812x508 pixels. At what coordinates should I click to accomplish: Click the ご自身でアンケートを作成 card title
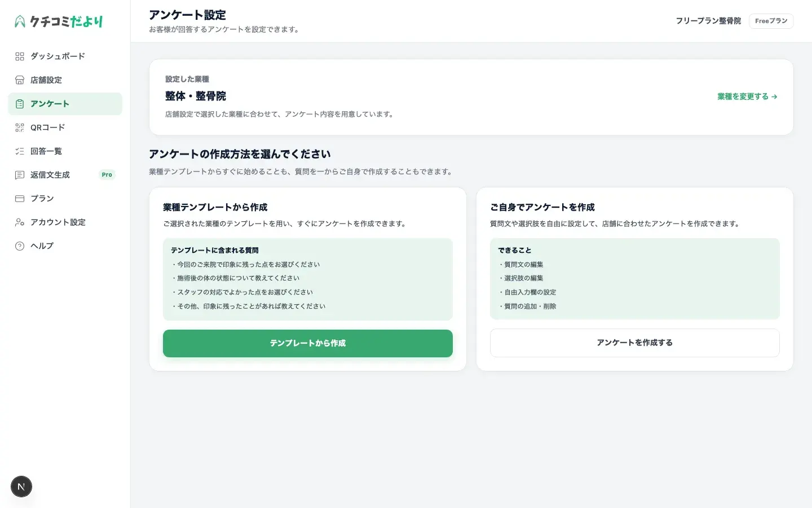click(542, 207)
